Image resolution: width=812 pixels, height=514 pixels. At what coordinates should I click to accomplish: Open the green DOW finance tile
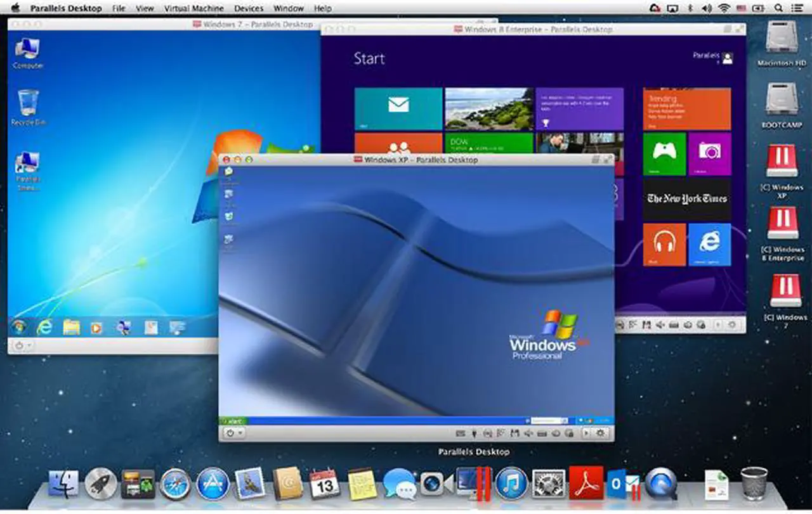click(x=489, y=143)
